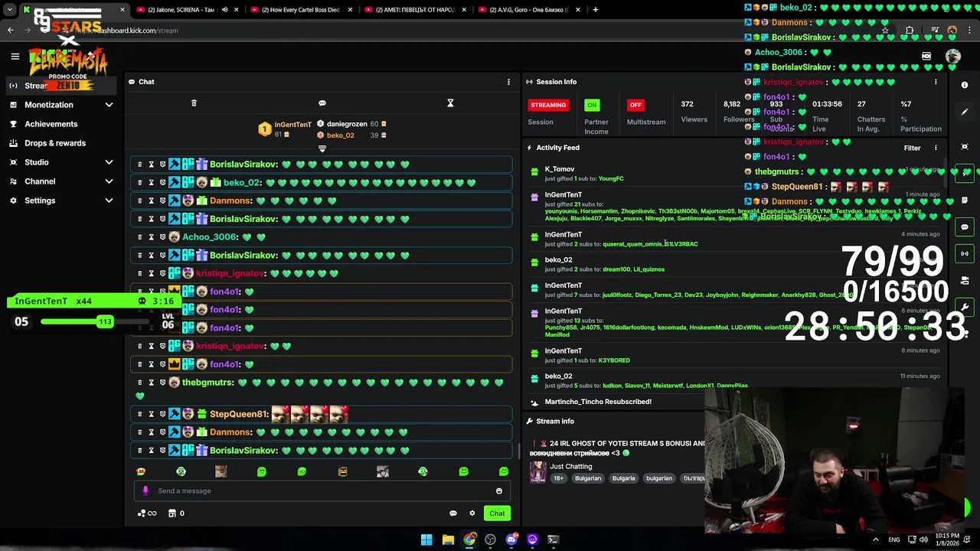980x551 pixels.
Task: Open the shop icon showing 0
Action: (x=175, y=514)
